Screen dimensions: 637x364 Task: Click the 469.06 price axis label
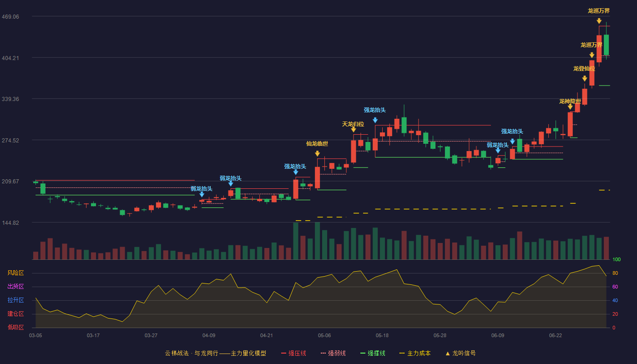[x=10, y=17]
